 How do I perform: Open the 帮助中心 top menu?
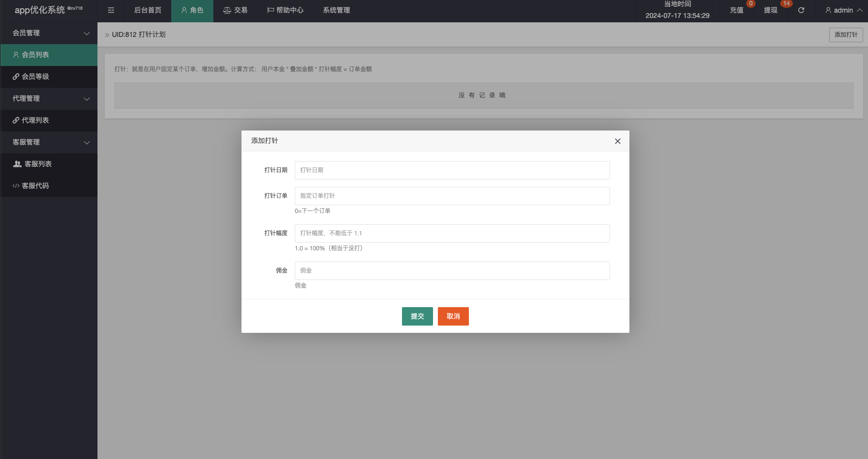point(285,10)
